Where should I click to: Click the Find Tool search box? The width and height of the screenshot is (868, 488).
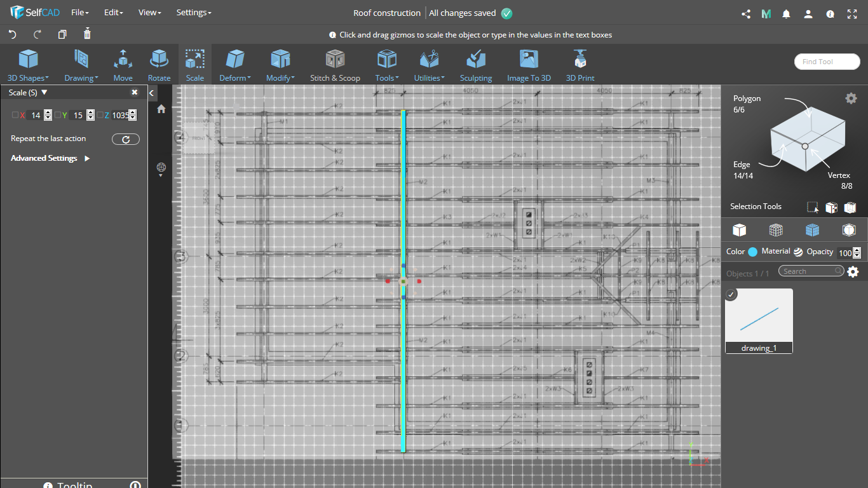[827, 62]
